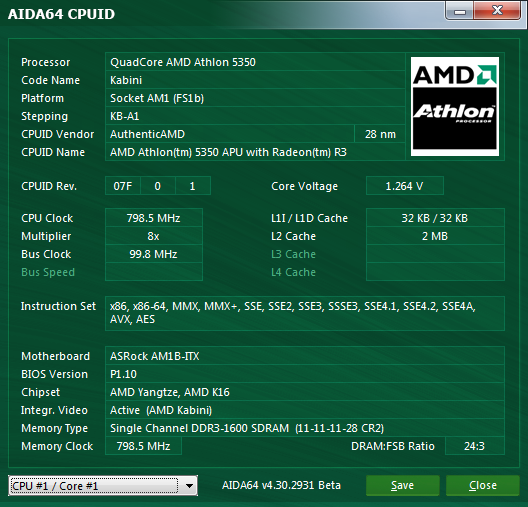The width and height of the screenshot is (528, 507).
Task: Click the Integr. Video label
Action: pos(54,410)
